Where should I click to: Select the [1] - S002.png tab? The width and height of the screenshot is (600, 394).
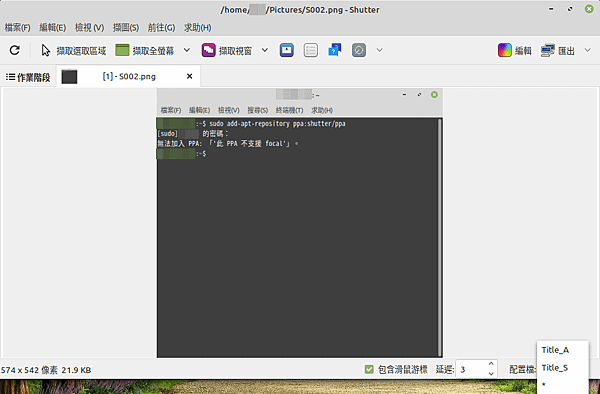click(x=129, y=77)
